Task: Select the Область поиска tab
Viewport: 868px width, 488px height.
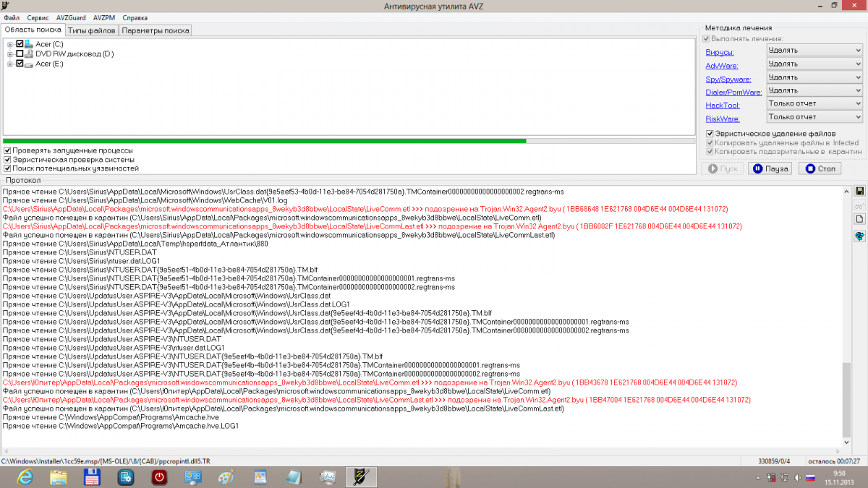Action: (33, 30)
